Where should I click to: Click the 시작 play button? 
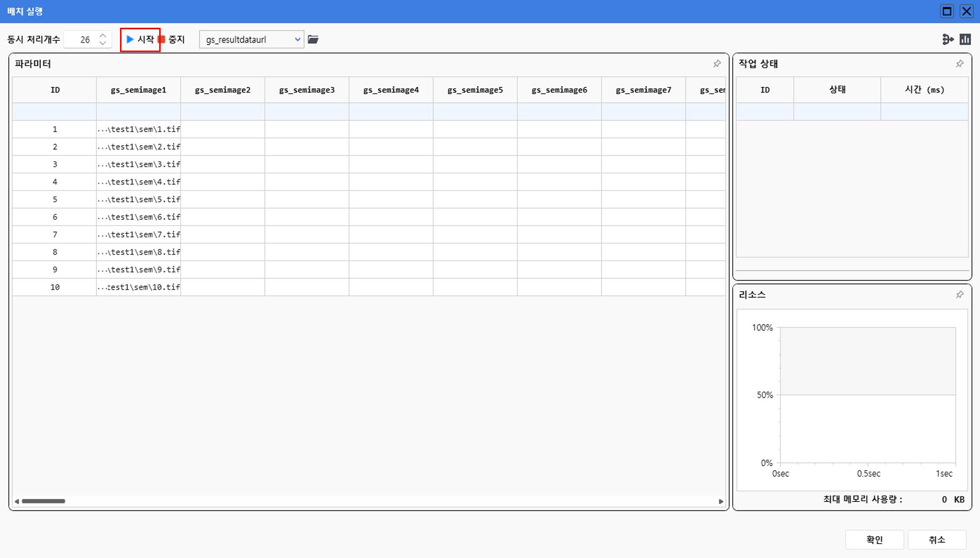click(x=140, y=39)
